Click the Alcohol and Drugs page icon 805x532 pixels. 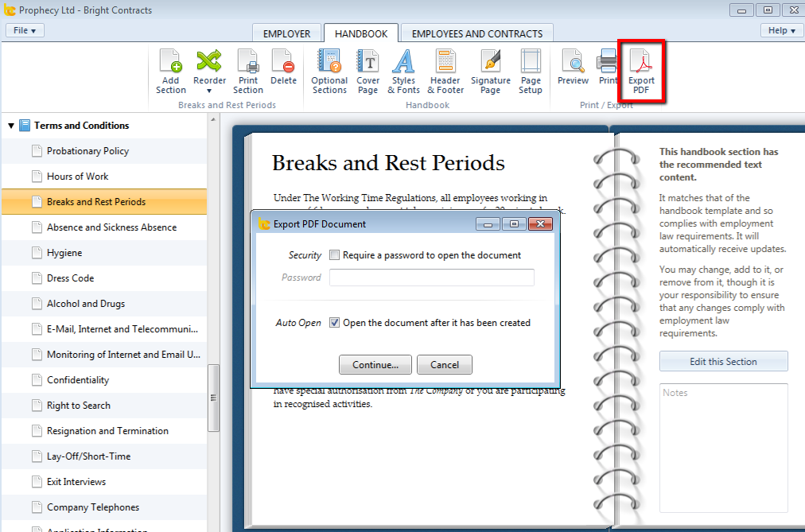tap(37, 304)
